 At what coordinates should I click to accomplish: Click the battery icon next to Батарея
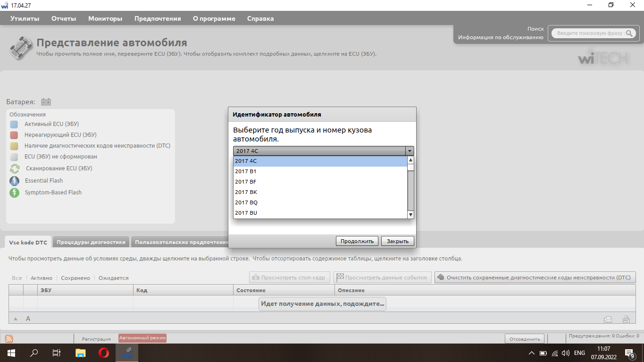coord(46,102)
